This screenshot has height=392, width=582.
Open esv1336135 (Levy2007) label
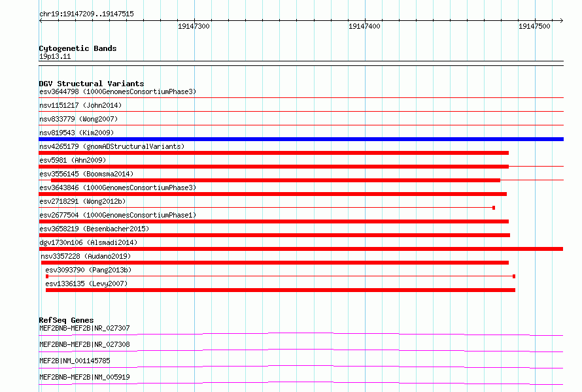pos(86,284)
